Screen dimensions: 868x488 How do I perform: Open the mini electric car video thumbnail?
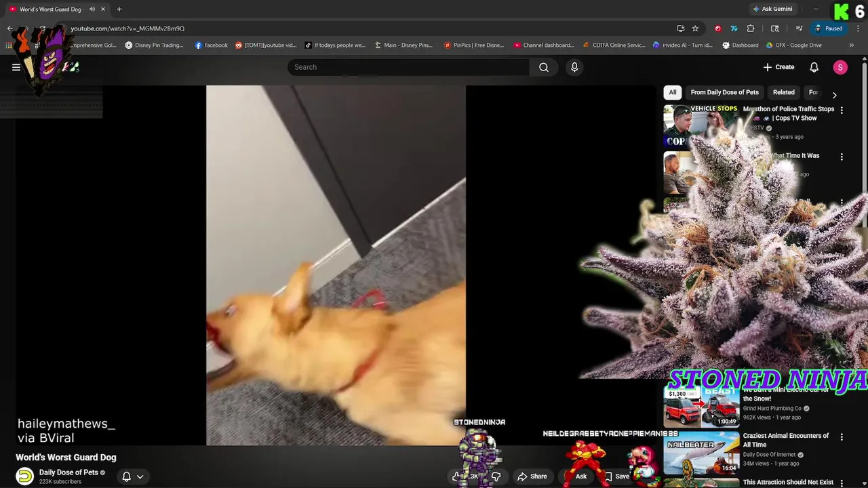[x=701, y=407]
